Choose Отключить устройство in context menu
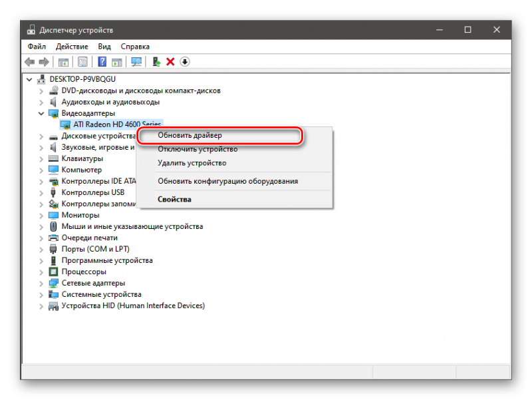Image resolution: width=532 pixels, height=400 pixels. [x=235, y=149]
